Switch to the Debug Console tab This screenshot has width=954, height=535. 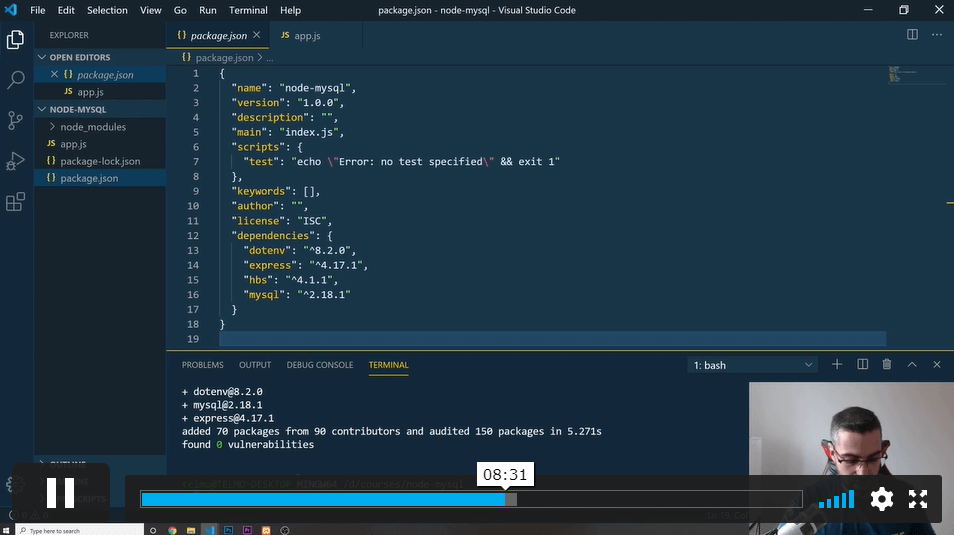pyautogui.click(x=320, y=365)
